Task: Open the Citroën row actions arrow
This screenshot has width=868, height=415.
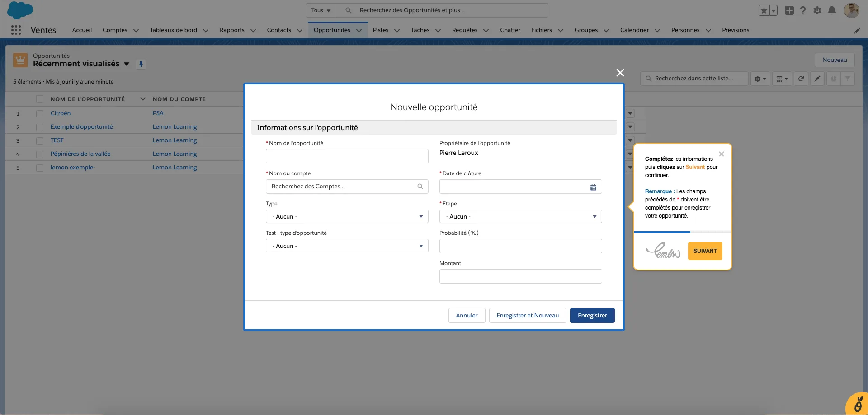Action: click(630, 113)
